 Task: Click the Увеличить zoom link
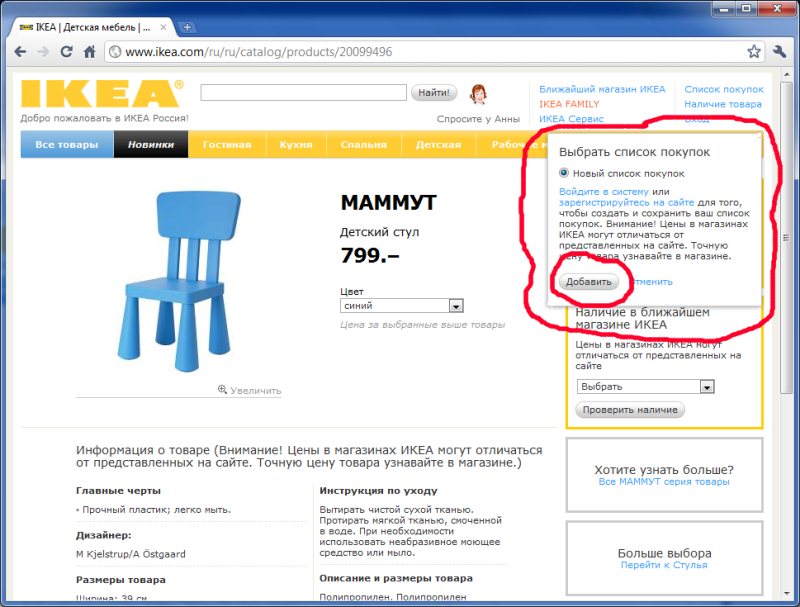tap(250, 390)
